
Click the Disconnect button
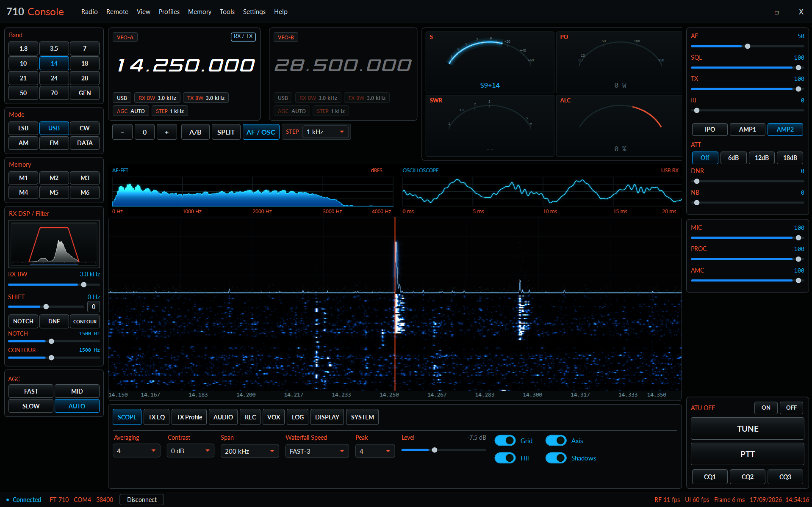(x=142, y=499)
